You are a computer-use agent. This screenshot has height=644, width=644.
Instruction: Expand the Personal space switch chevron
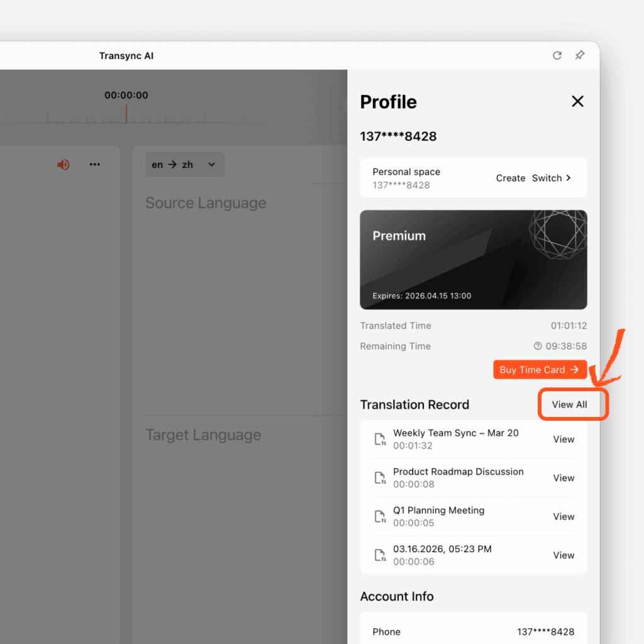(568, 178)
